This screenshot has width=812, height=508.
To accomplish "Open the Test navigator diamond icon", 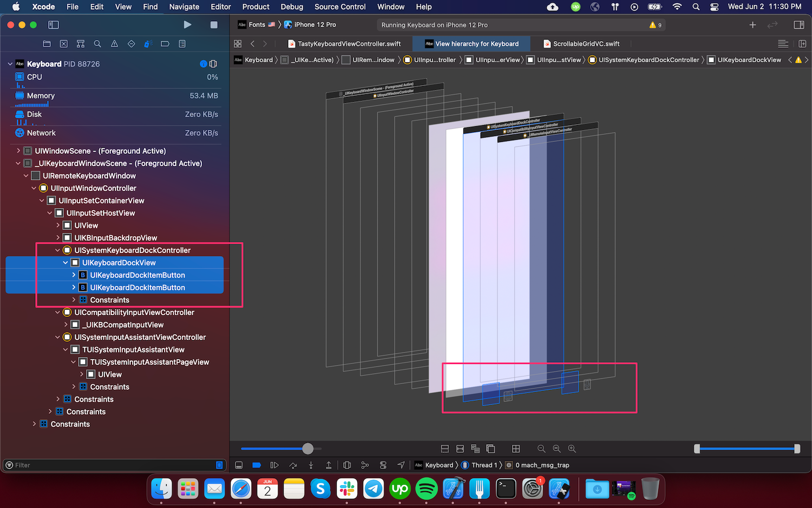I will [x=131, y=44].
